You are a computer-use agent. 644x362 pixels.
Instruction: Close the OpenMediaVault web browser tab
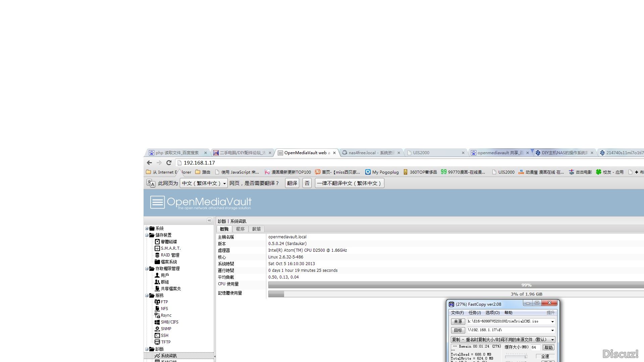click(334, 153)
